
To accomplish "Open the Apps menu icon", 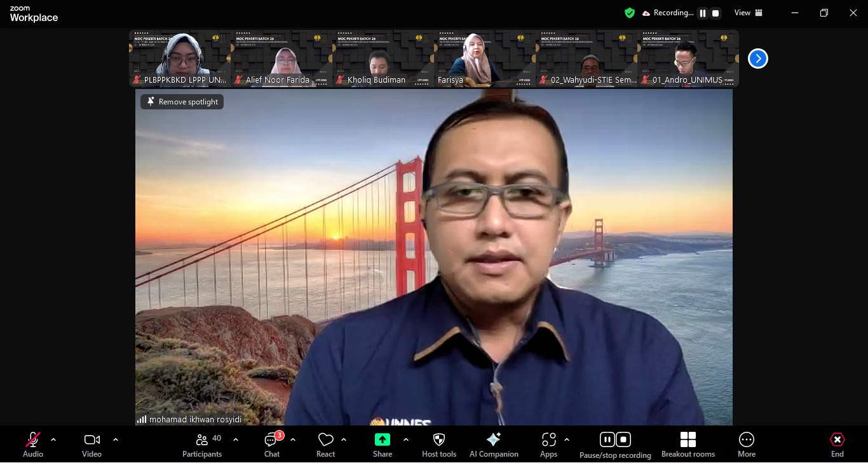I will 548,445.
